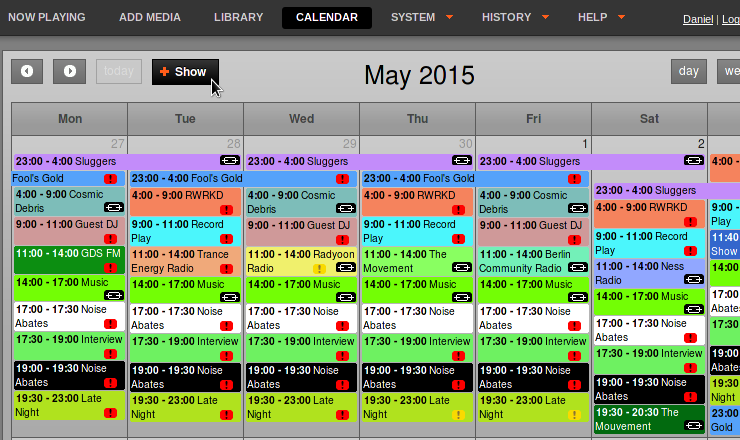This screenshot has width=740, height=440.
Task: Expand the SYSTEM menu dropdown arrow
Action: pyautogui.click(x=449, y=17)
